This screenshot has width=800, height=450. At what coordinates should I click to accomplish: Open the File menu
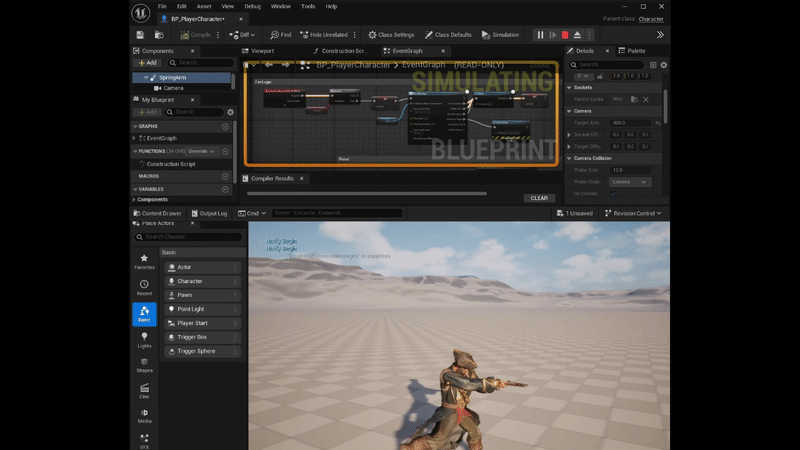[x=162, y=6]
